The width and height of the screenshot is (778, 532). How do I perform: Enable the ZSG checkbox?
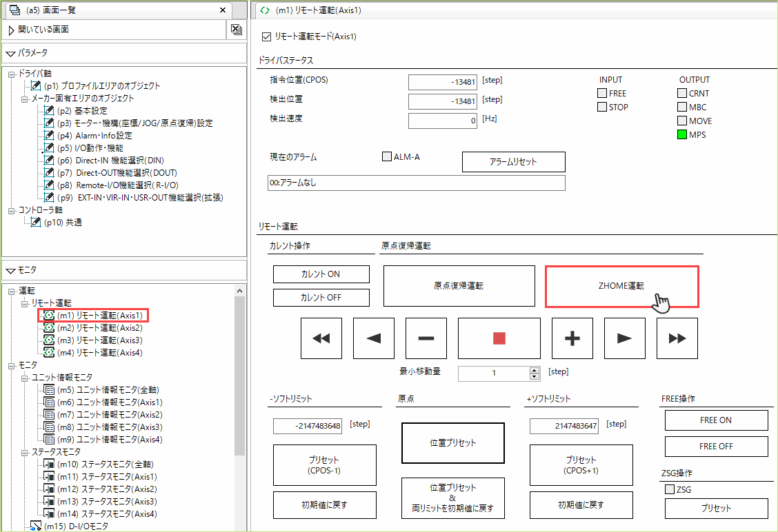coord(669,489)
